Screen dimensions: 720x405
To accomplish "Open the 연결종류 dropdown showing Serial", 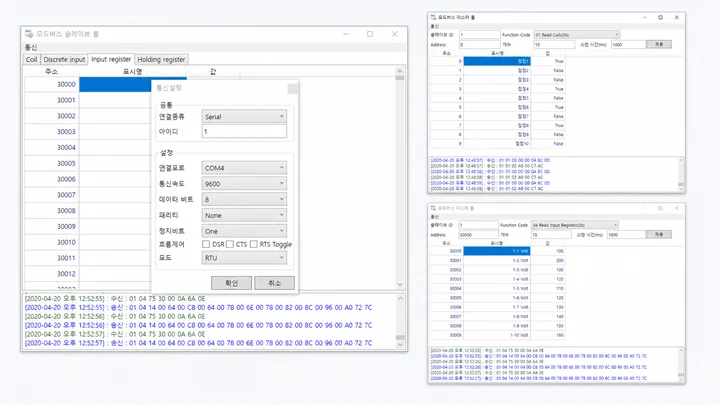I will pos(244,117).
